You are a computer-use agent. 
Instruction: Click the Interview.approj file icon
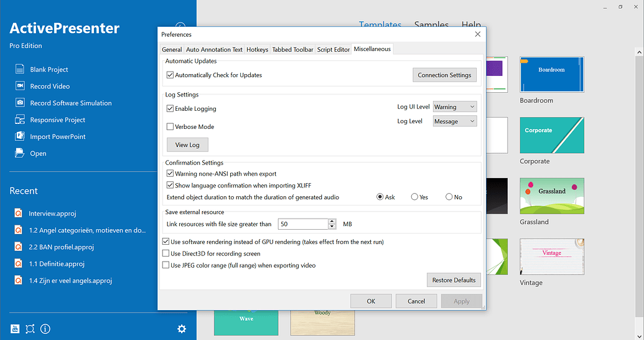19,214
